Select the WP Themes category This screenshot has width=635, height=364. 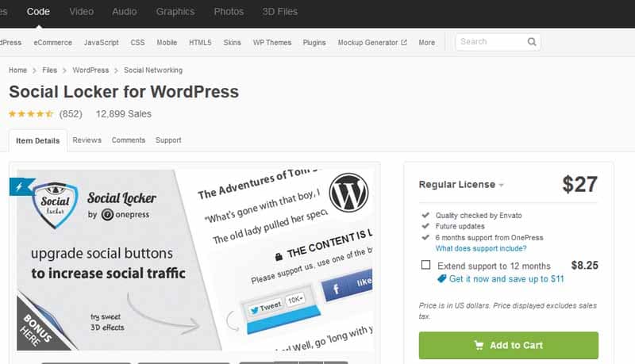tap(272, 43)
